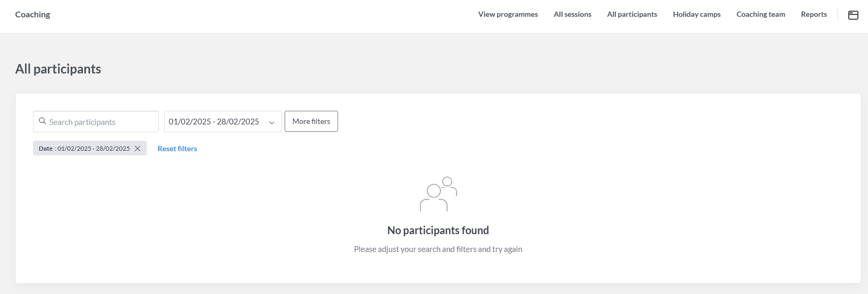Click the browser window icon in header

click(x=853, y=15)
